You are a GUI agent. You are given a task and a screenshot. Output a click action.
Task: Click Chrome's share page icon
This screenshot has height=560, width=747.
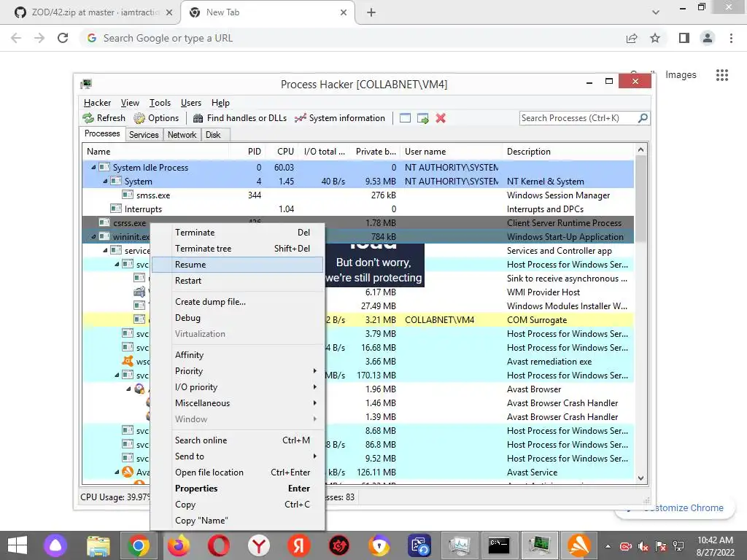coord(632,38)
